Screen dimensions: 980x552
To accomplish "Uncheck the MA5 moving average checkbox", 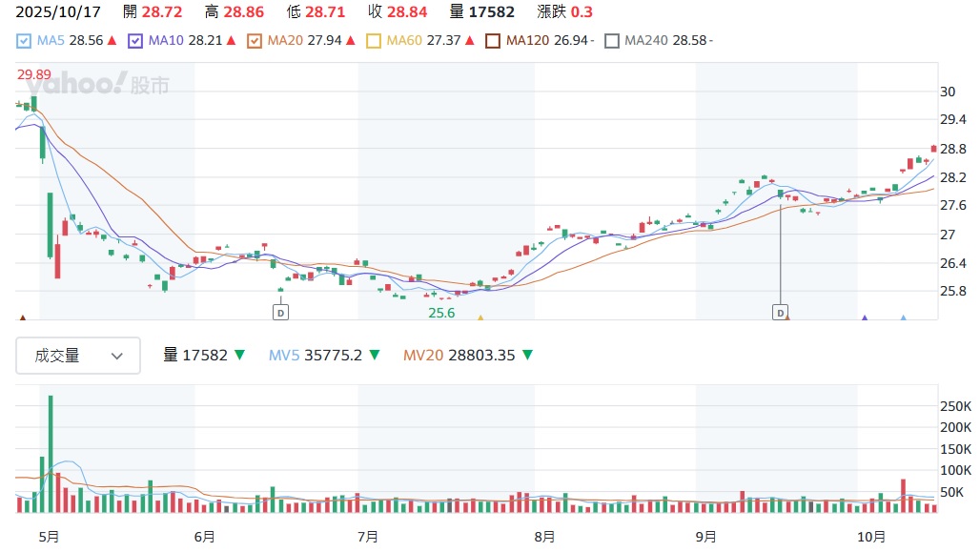I will [x=24, y=41].
